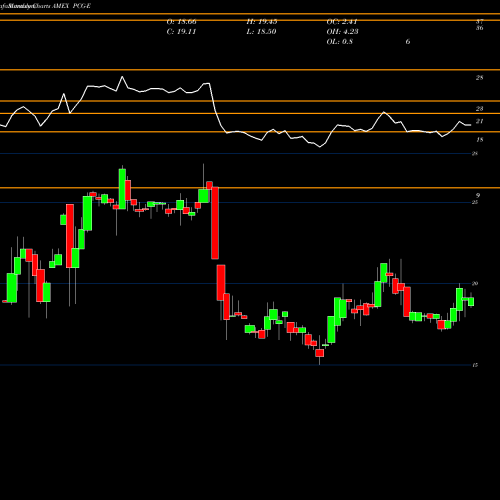Click the tall red crash candlestick

tap(215, 223)
